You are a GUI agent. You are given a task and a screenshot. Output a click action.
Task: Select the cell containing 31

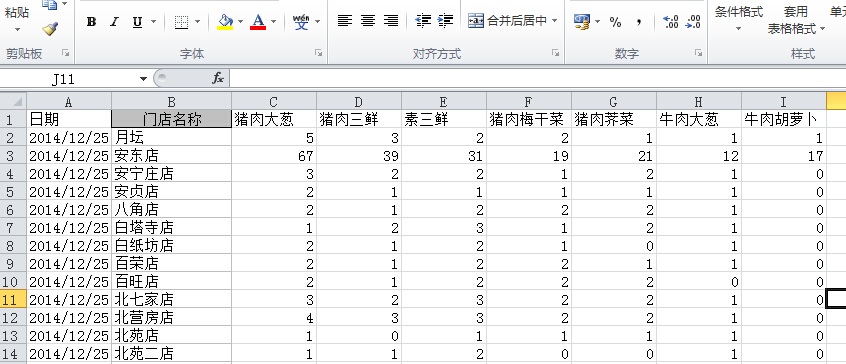(x=444, y=155)
